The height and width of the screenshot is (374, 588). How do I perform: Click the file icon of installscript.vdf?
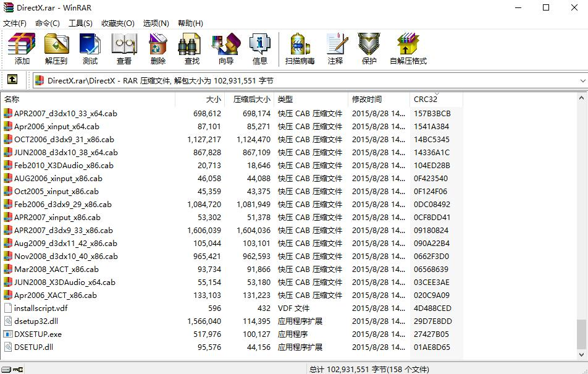click(8, 308)
